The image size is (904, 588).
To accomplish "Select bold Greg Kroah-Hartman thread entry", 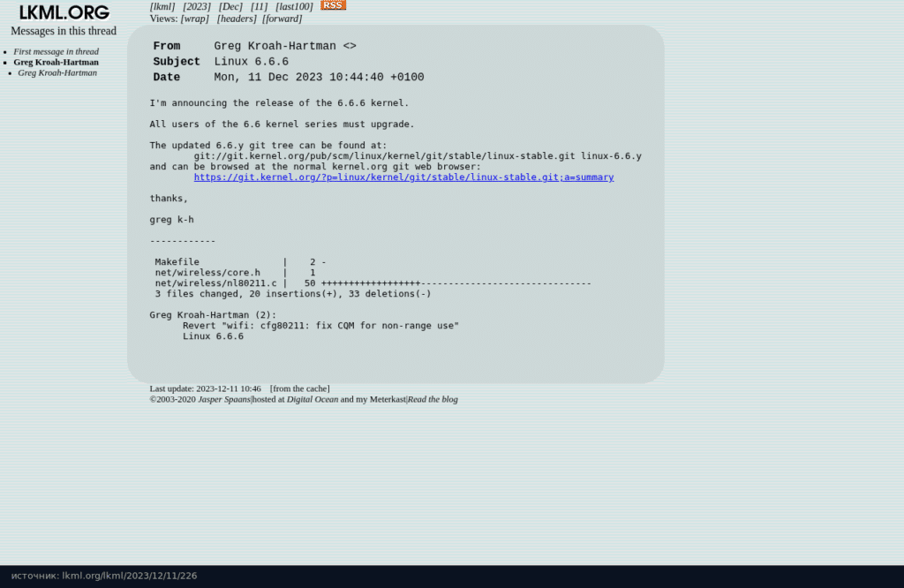I will [x=56, y=63].
